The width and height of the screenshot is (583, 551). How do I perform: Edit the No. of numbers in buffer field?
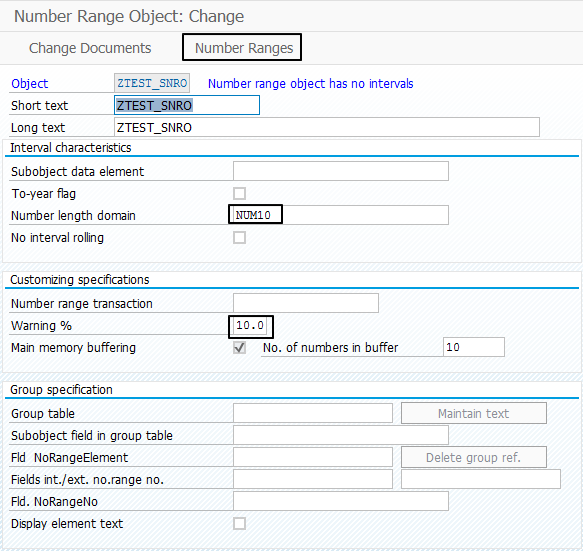coord(474,347)
